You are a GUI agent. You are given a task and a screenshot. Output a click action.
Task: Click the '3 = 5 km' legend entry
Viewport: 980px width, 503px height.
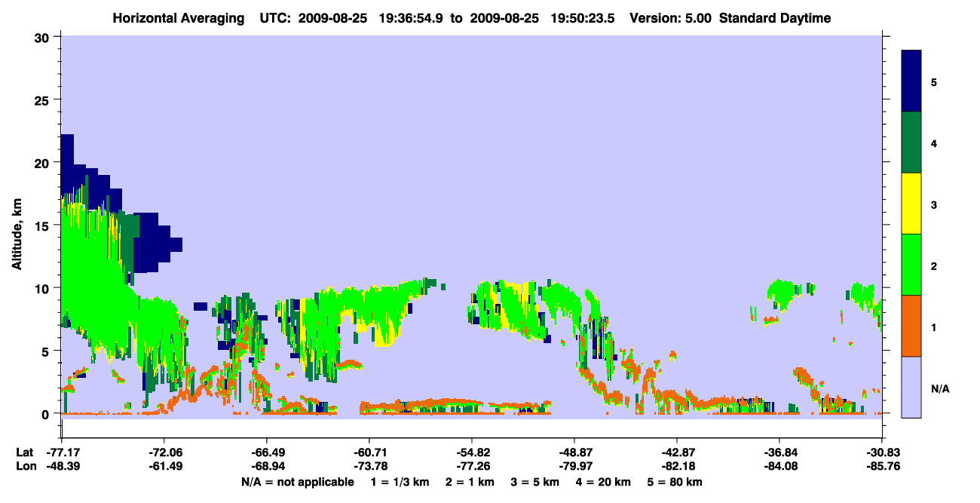(x=534, y=482)
